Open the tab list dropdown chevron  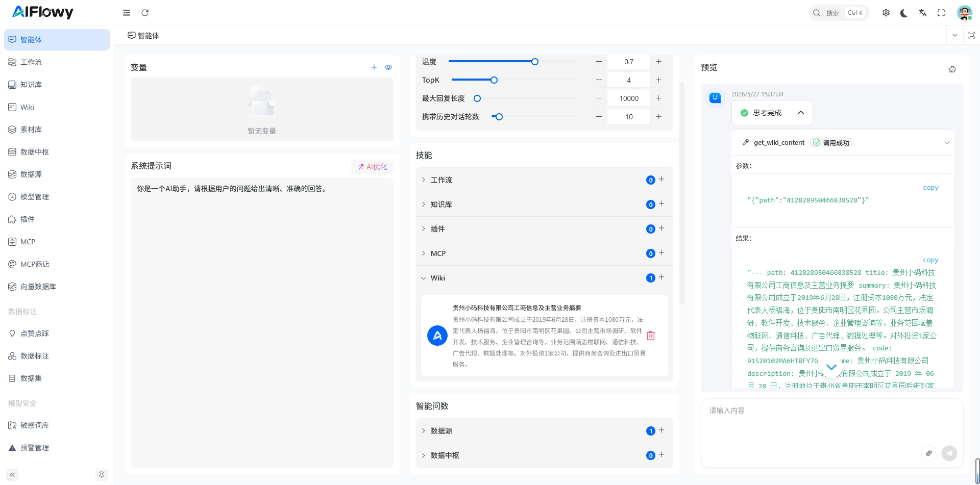954,35
